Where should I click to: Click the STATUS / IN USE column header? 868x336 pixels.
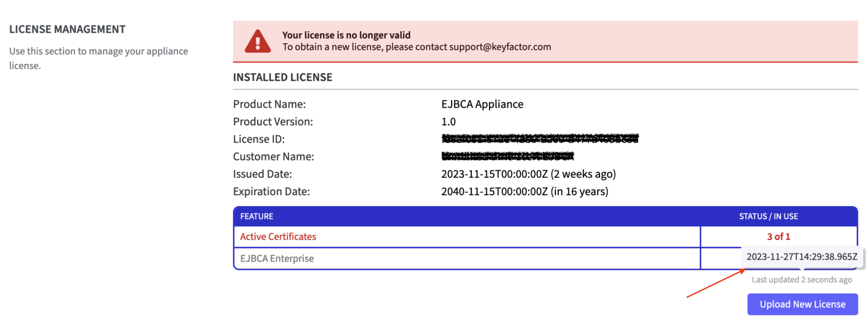[x=768, y=216]
